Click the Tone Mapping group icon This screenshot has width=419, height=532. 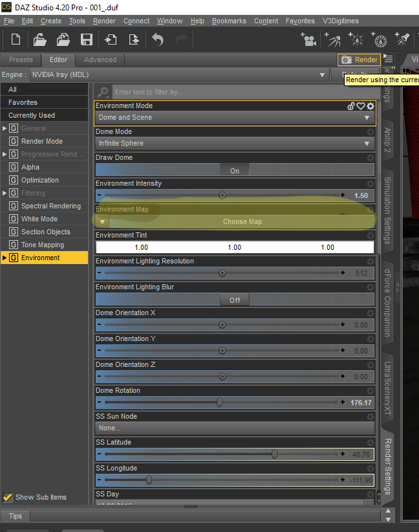(13, 245)
